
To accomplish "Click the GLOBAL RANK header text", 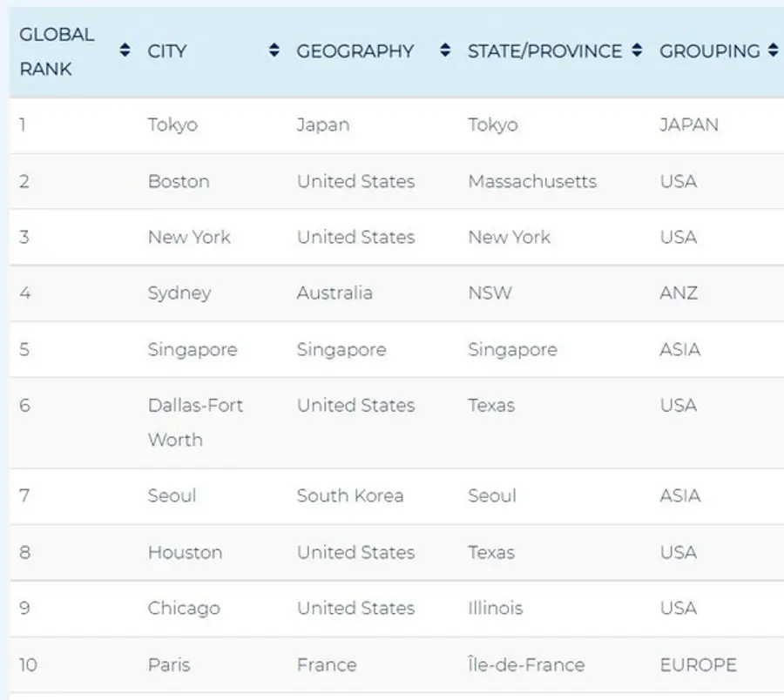I will 57,51.
